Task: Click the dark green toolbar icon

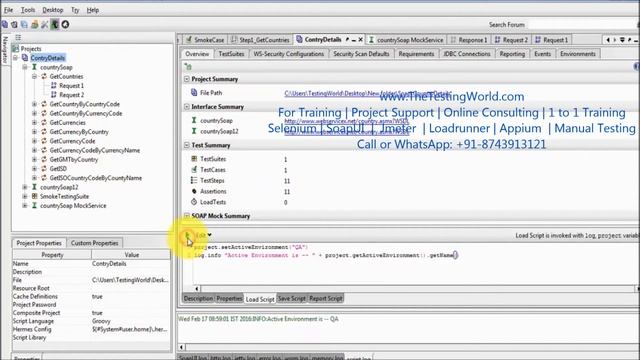Action: pos(55,24)
